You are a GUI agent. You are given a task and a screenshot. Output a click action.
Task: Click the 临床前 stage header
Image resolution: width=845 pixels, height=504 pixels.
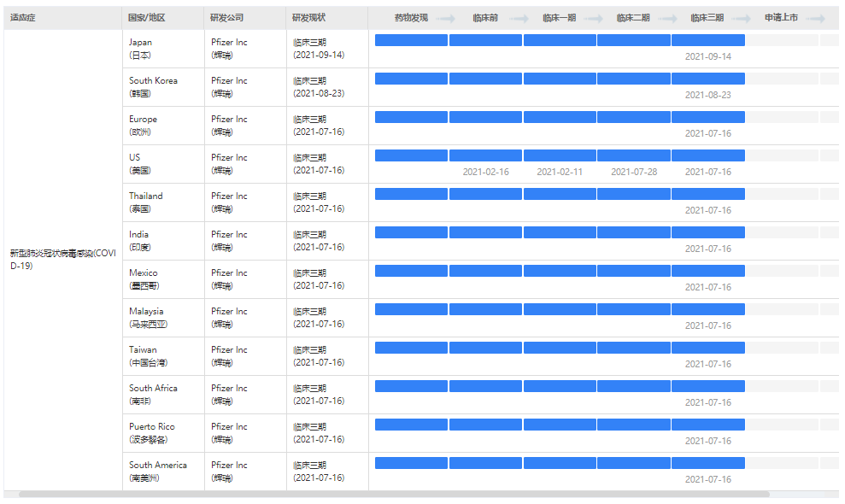[x=485, y=18]
